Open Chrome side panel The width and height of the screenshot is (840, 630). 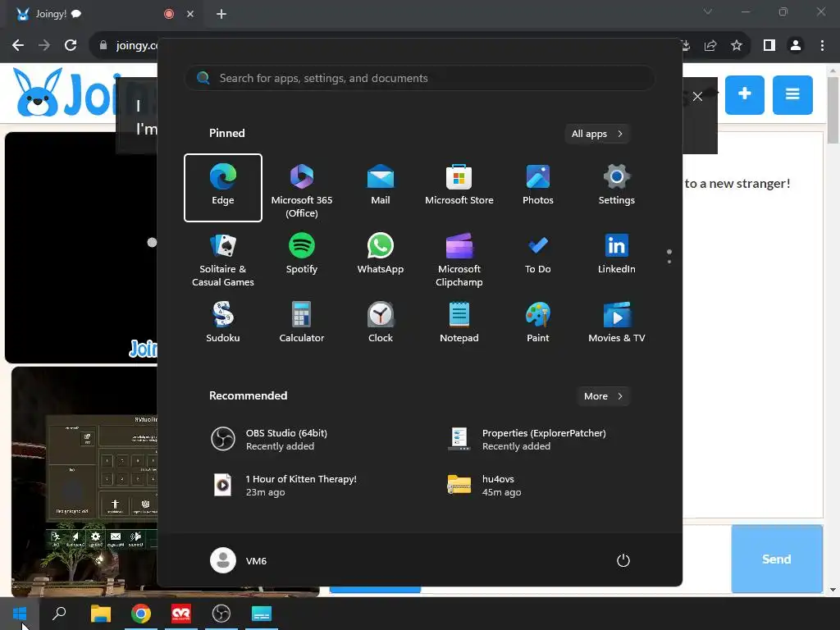[x=769, y=46]
